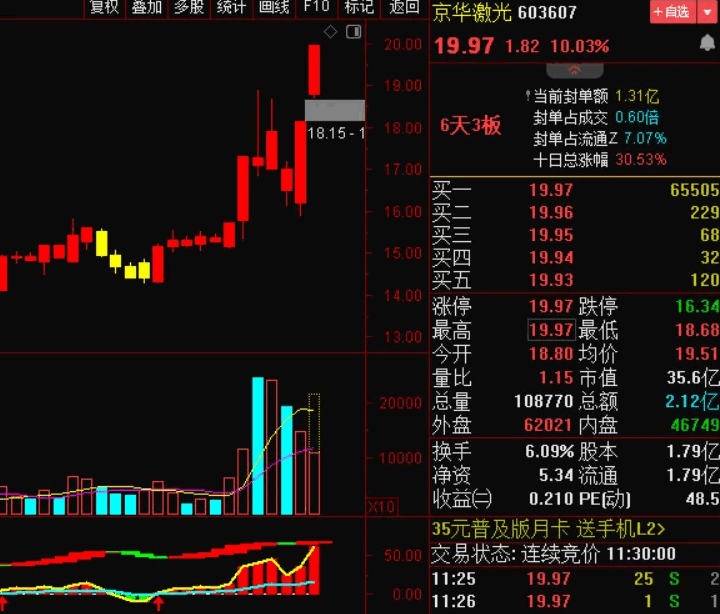720x614 pixels.
Task: Toggle the side panel layout icon
Action: pos(354,32)
